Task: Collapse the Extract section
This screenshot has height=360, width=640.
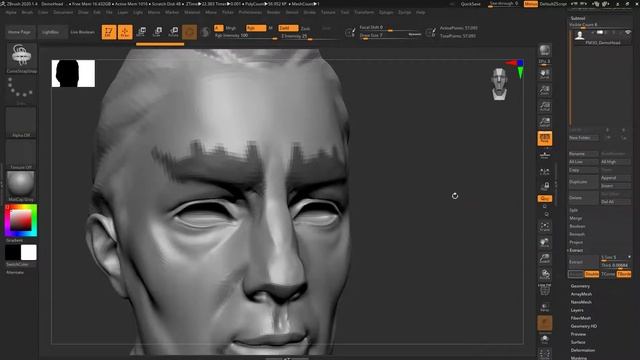Action: coord(576,250)
